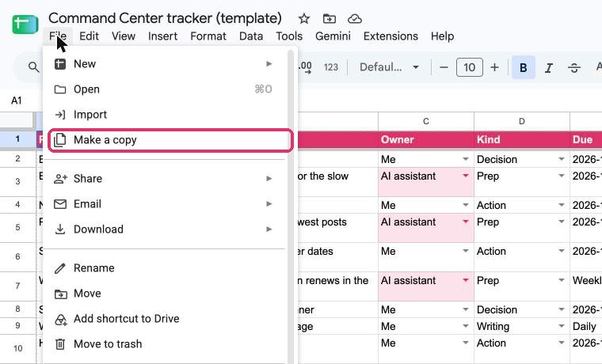Open the Decision dropdown in row 2
The image size is (602, 364).
[x=562, y=159]
